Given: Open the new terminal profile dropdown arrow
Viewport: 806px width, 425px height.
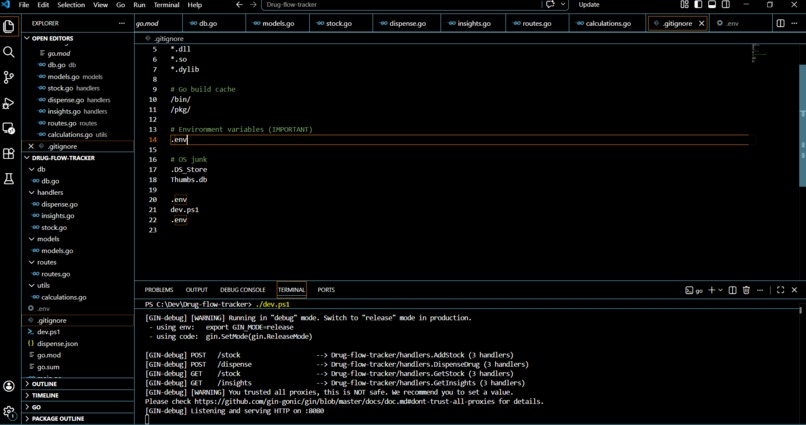Looking at the screenshot, I should 720,290.
